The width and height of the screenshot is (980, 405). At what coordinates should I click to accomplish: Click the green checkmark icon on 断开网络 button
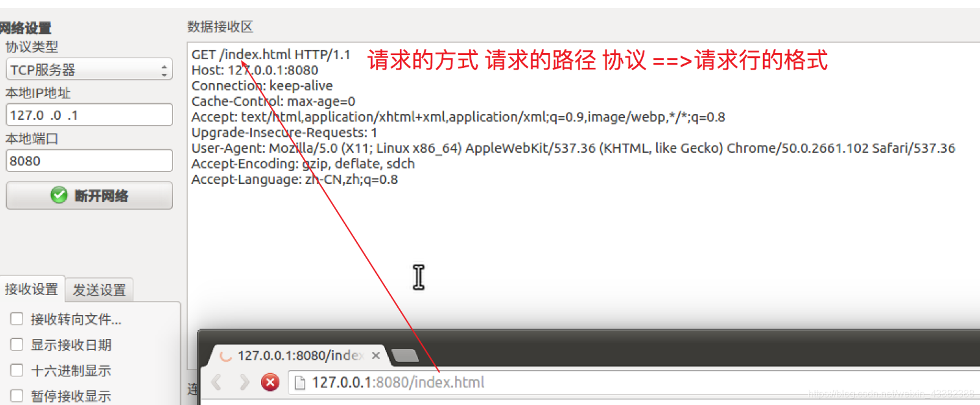(x=59, y=195)
